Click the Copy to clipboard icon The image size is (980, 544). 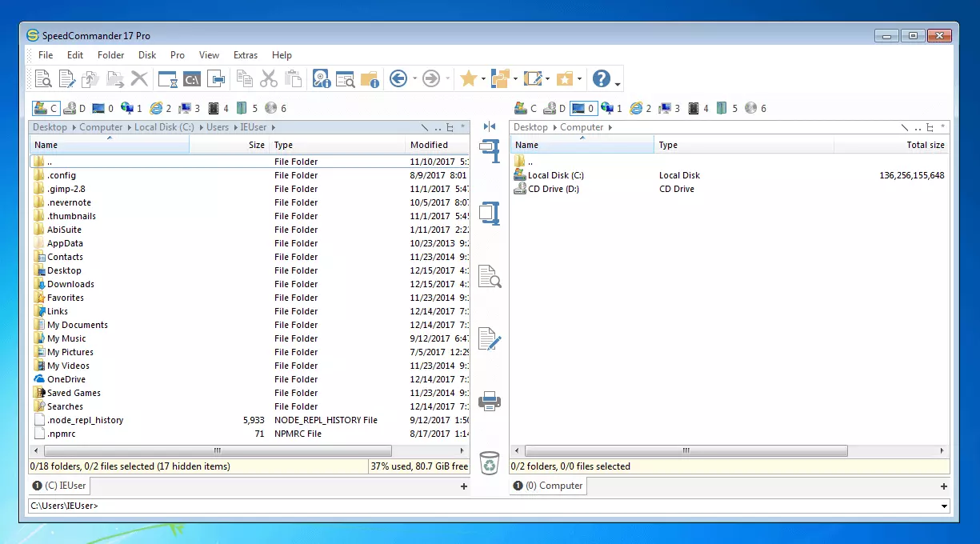pyautogui.click(x=245, y=78)
